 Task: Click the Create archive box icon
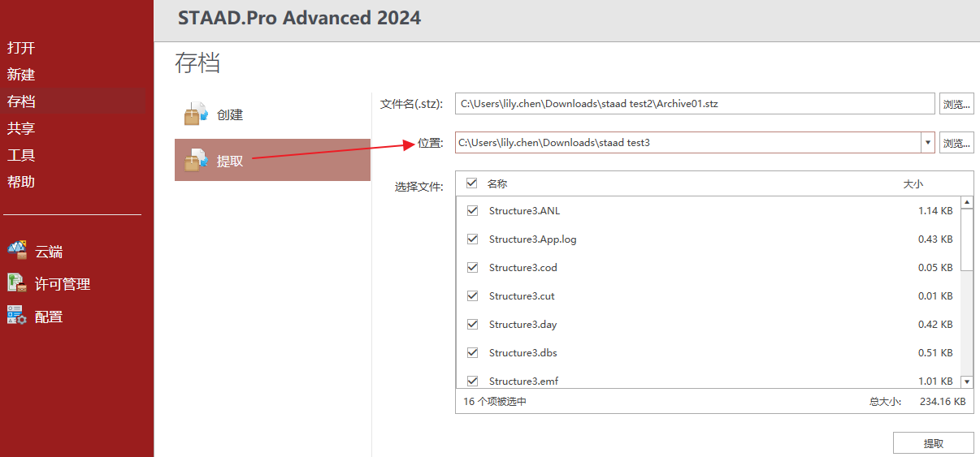pos(196,114)
